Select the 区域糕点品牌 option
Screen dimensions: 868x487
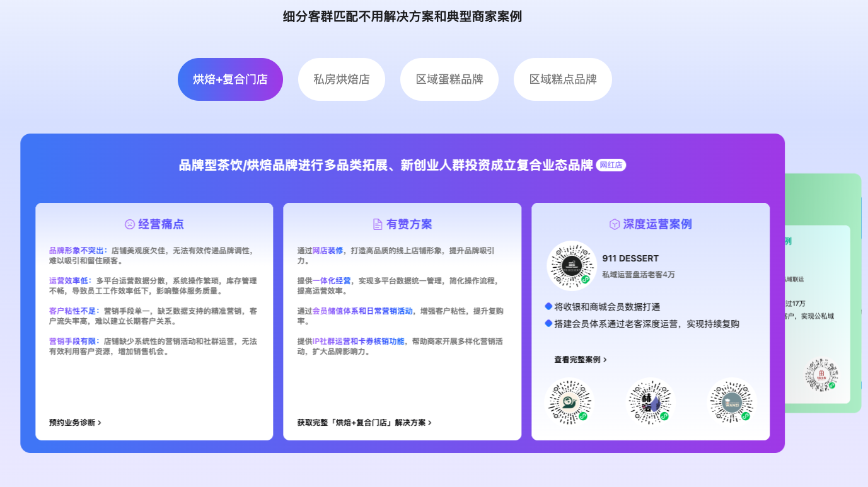[x=562, y=79]
